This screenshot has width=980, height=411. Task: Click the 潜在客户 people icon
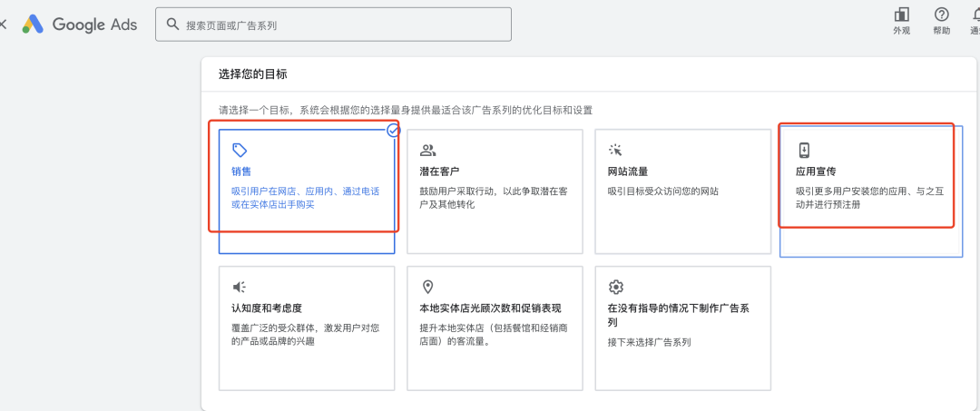[x=427, y=150]
